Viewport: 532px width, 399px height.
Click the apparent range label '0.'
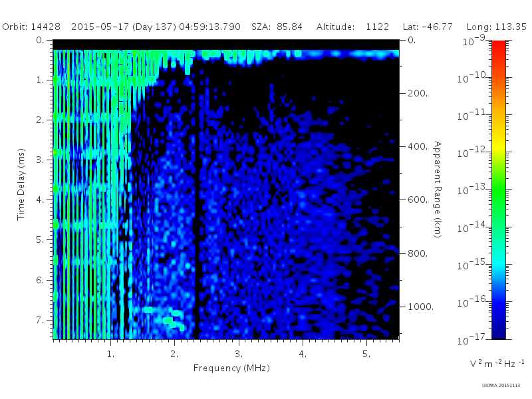tap(412, 40)
